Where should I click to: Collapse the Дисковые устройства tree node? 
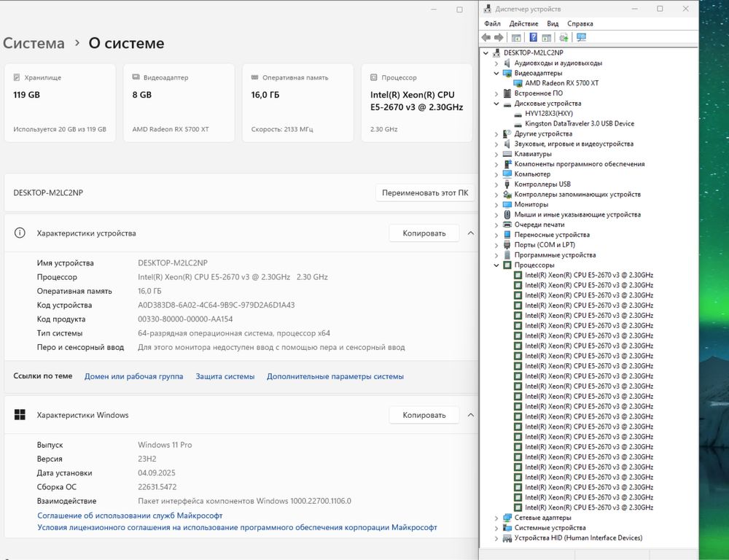click(496, 104)
